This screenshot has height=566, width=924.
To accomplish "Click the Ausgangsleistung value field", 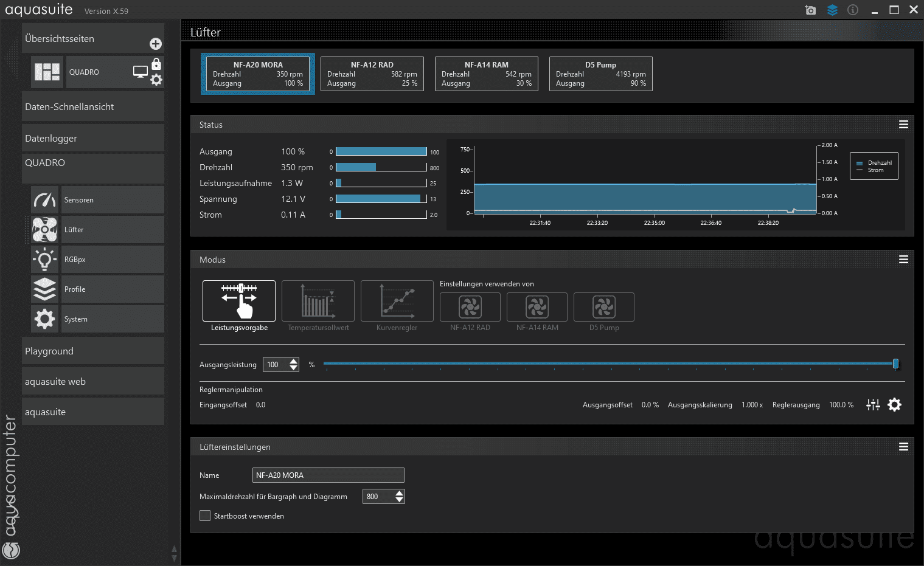I will [x=276, y=365].
